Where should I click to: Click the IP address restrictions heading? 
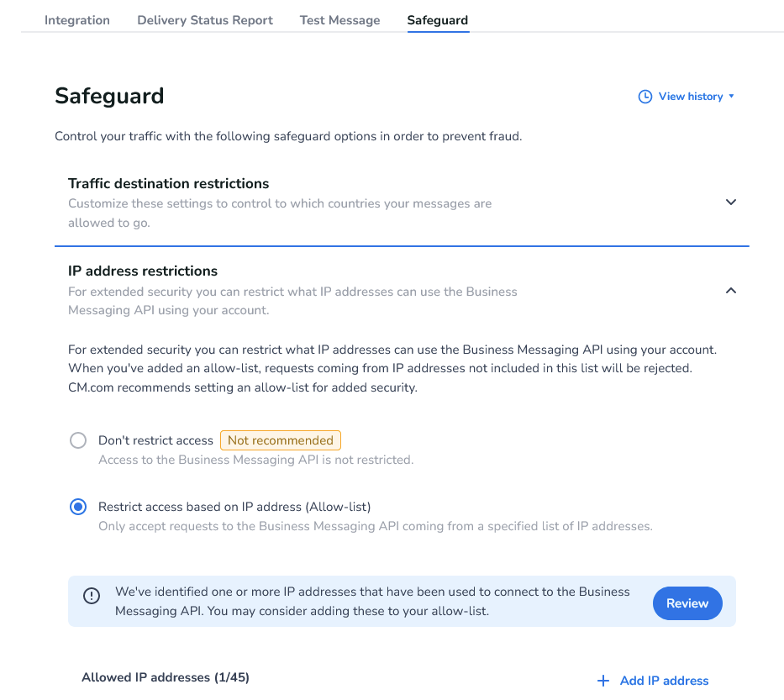point(143,271)
